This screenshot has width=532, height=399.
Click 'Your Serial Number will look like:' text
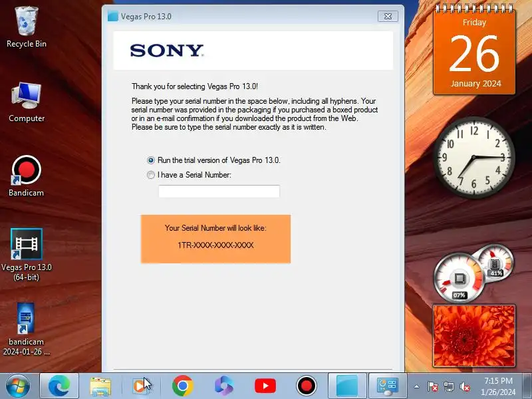[215, 228]
